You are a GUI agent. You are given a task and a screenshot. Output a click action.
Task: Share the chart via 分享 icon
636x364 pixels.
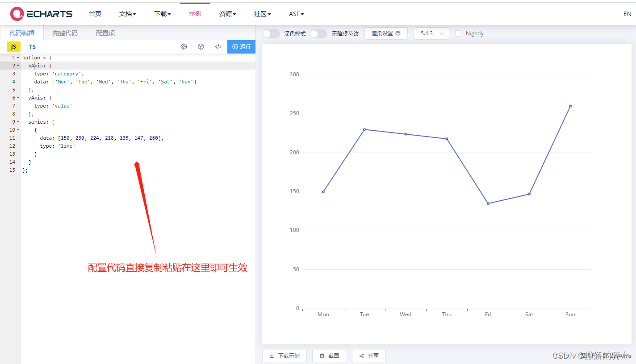click(368, 356)
